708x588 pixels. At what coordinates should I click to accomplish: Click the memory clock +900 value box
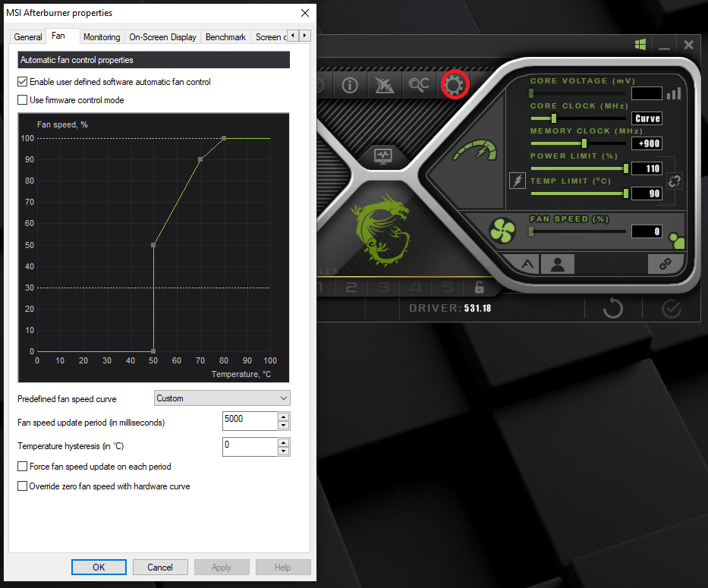coord(647,143)
